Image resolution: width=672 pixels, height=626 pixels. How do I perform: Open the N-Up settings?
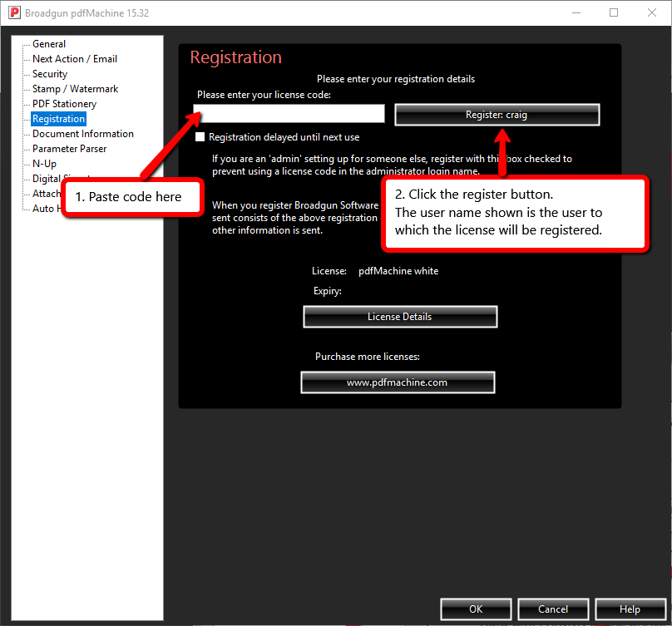44,164
